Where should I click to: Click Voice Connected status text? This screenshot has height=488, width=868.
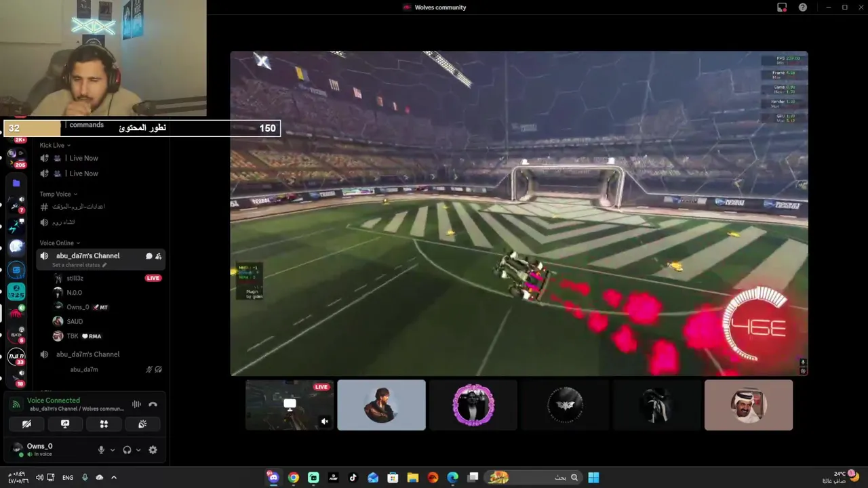click(54, 401)
